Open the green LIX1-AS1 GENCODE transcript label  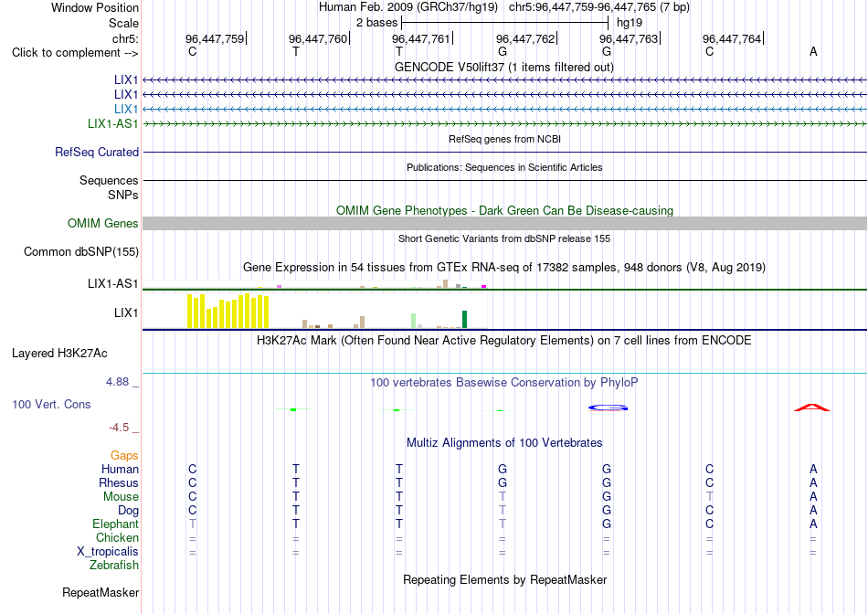pyautogui.click(x=113, y=123)
